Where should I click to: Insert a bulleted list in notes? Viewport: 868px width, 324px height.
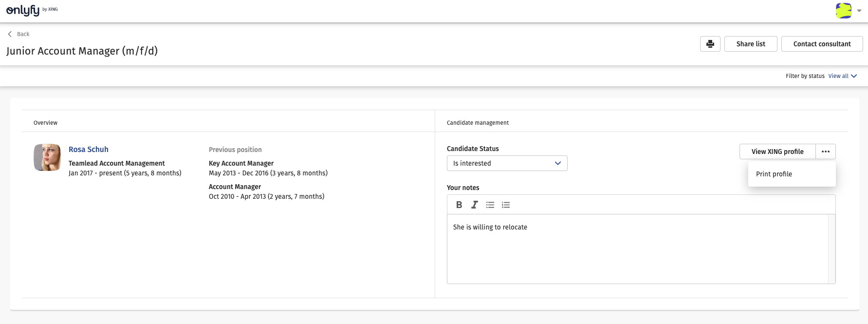click(x=490, y=205)
